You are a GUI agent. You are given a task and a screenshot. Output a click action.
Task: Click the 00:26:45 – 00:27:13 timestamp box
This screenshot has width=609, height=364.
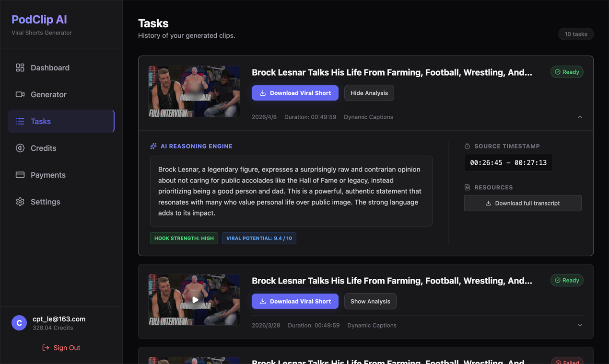point(508,163)
